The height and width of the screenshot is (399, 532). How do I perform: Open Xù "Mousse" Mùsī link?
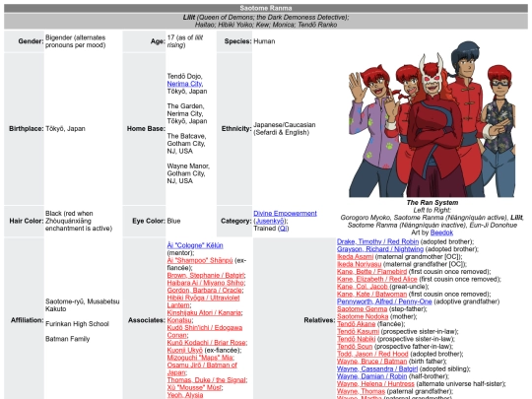[x=194, y=387]
